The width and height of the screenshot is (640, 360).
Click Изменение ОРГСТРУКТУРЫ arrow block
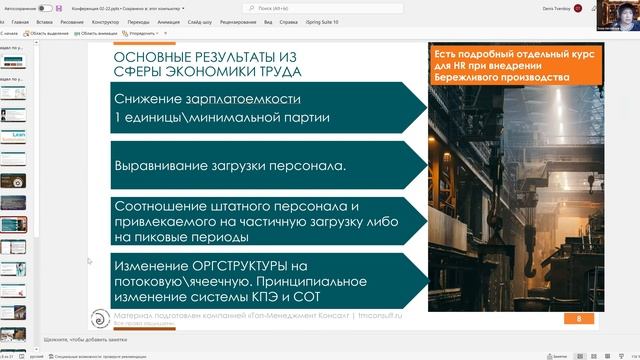coord(269,281)
